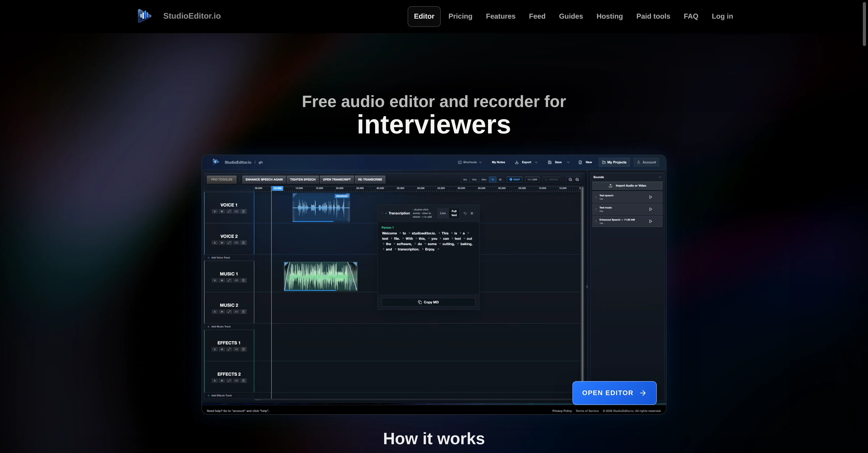Open the Shortcuts dropdown
Viewport: 868px width, 453px height.
(470, 162)
